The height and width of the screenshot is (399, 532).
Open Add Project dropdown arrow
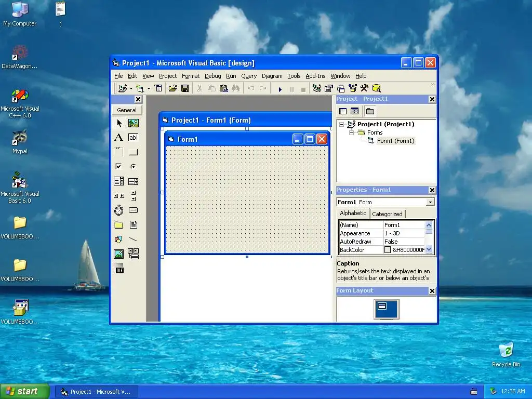(x=131, y=88)
